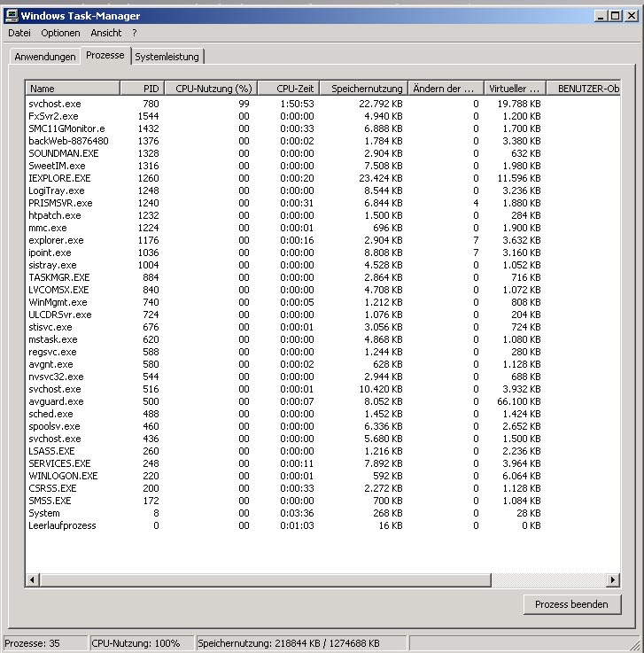Click the horizontal scrollbar right arrow
The width and height of the screenshot is (644, 653).
point(613,579)
